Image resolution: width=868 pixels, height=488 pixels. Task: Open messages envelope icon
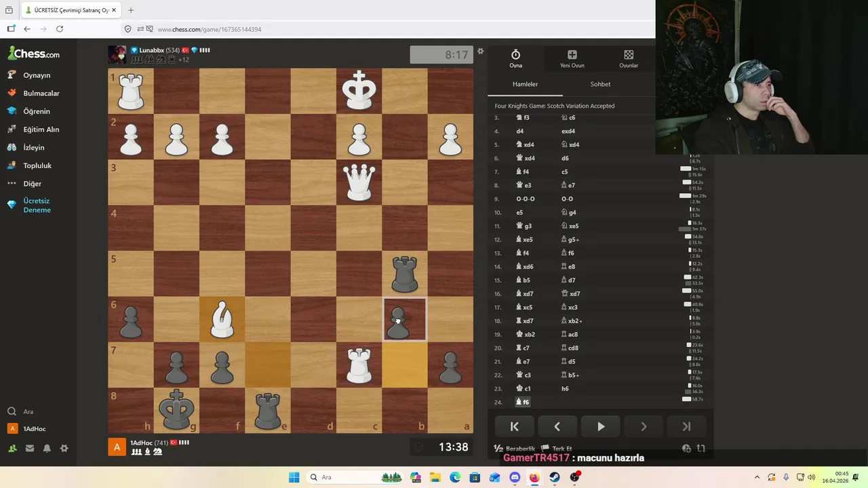click(x=30, y=448)
